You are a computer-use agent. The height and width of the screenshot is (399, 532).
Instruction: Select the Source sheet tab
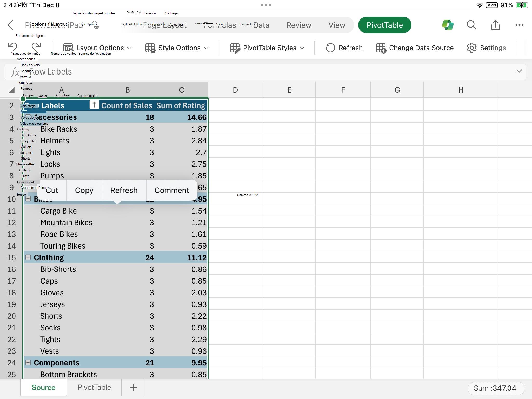pyautogui.click(x=43, y=387)
